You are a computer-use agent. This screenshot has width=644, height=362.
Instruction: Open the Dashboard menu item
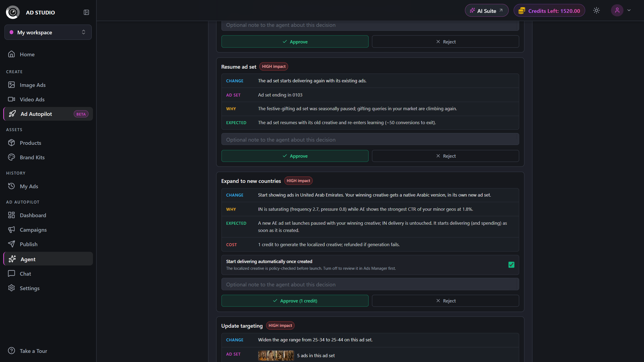48,215
